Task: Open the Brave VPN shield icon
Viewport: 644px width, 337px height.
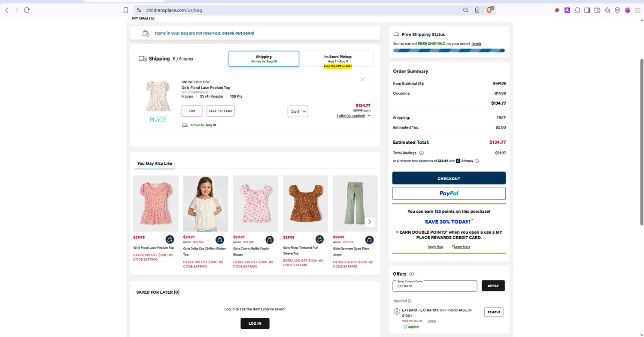Action: [617, 10]
